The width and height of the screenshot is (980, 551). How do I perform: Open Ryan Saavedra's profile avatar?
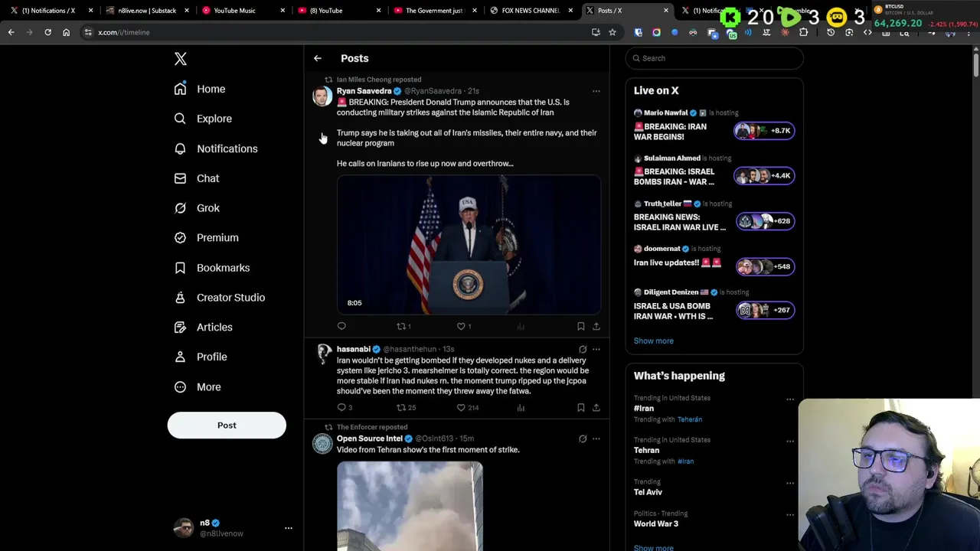(x=322, y=96)
